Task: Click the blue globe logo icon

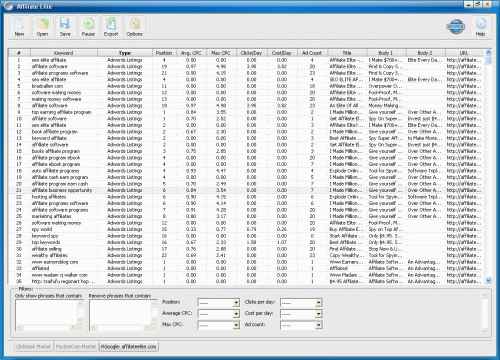Action: (456, 26)
